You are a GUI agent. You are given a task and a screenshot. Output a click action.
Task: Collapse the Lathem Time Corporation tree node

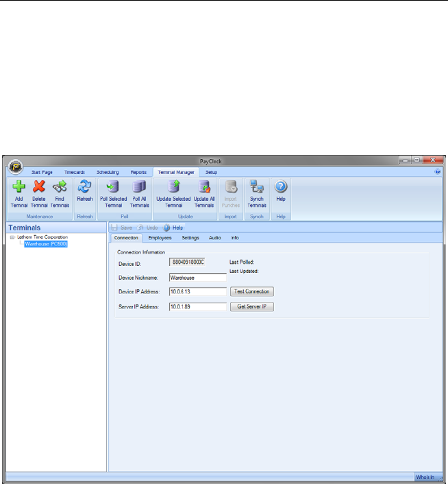coord(12,237)
